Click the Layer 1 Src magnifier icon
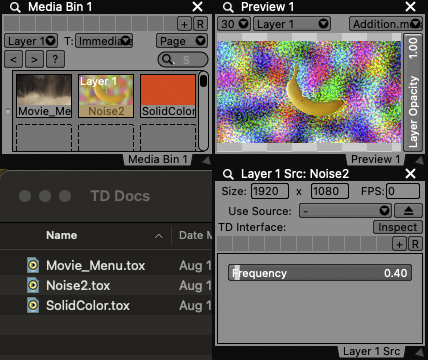 228,174
